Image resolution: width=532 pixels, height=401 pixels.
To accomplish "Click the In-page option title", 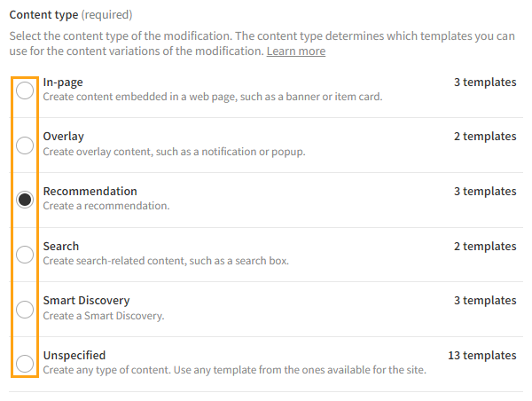I will (x=63, y=83).
